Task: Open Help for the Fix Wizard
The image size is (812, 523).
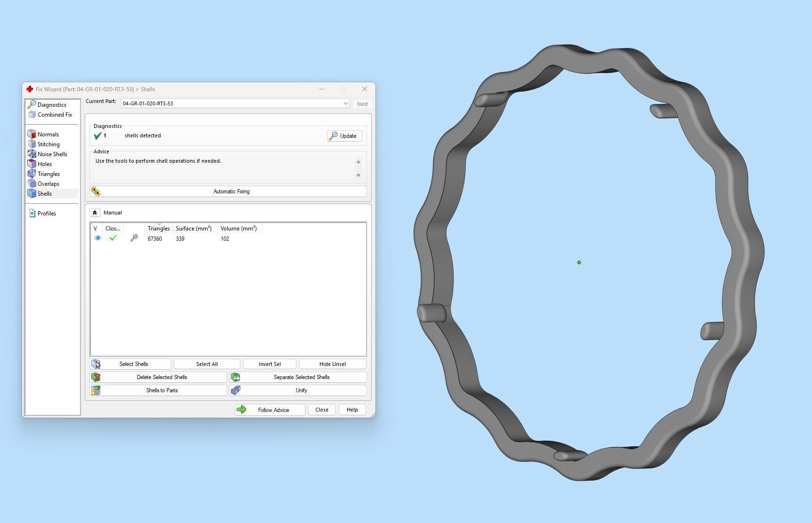Action: (352, 410)
